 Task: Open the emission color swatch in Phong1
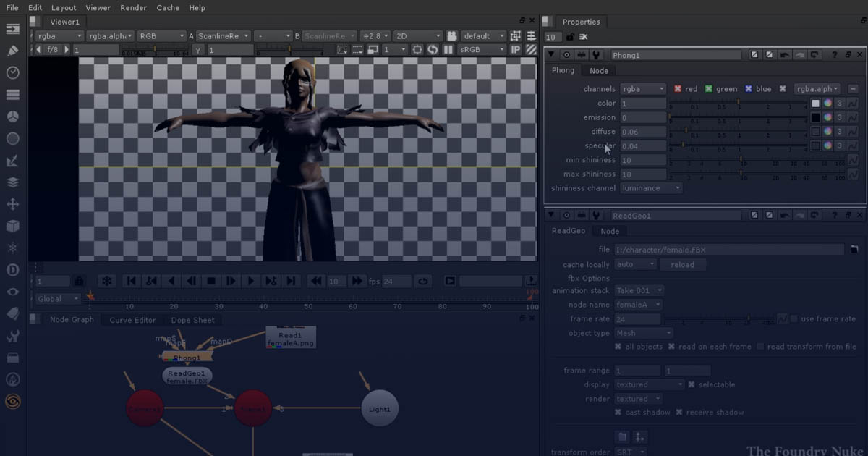tap(817, 117)
